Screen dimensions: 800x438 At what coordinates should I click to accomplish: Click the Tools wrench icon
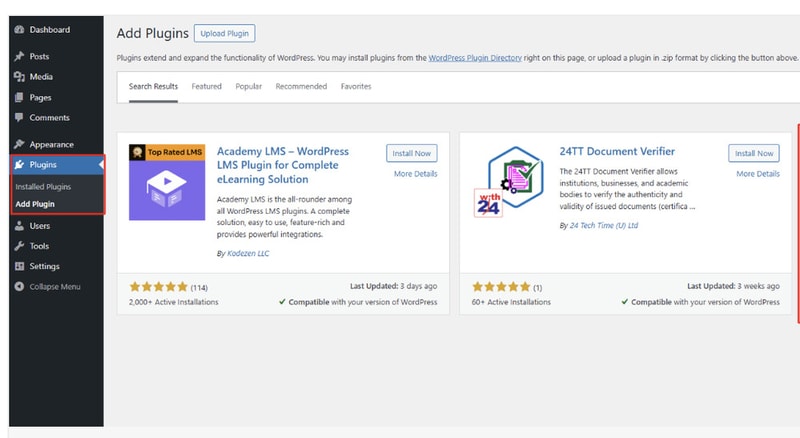19,246
